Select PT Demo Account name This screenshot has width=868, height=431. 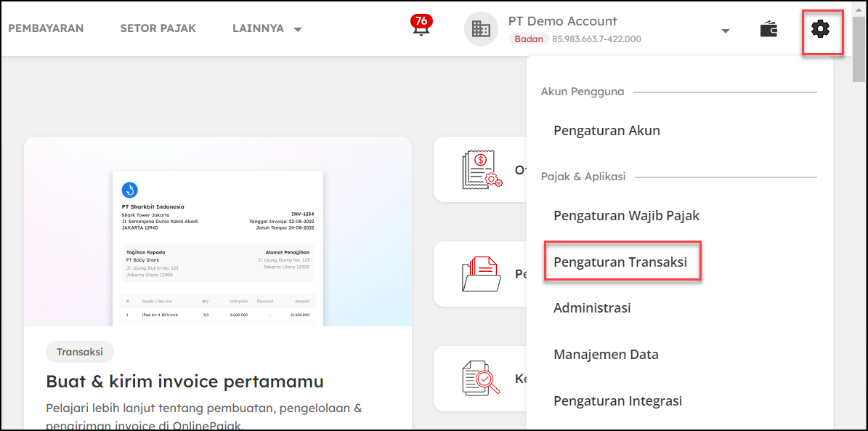(x=562, y=21)
